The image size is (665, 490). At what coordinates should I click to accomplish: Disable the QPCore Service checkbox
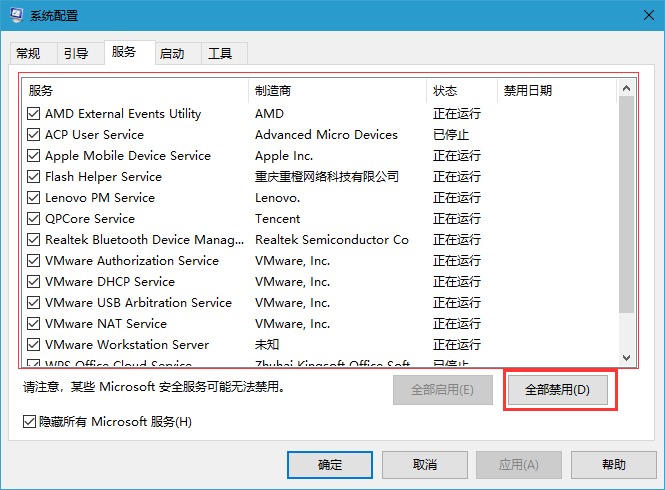click(33, 219)
